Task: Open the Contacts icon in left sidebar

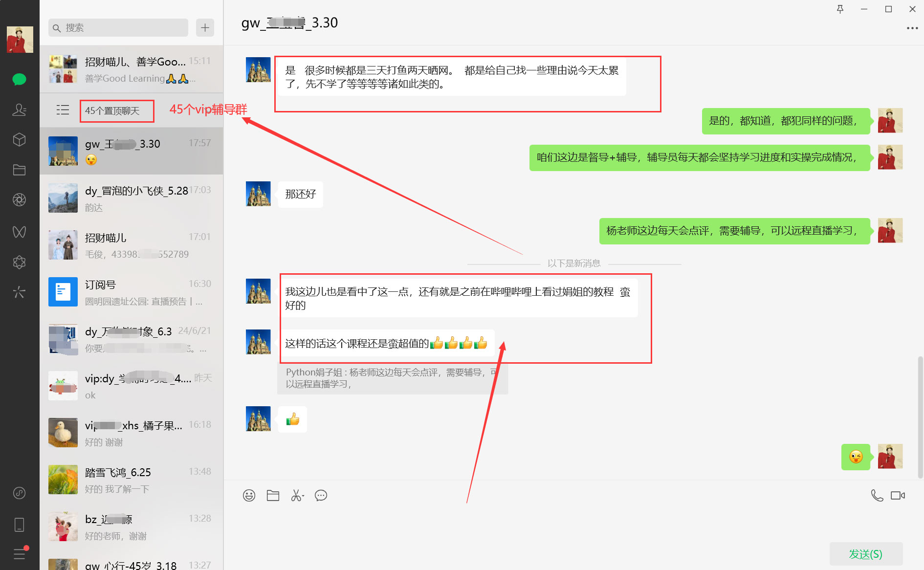Action: tap(19, 110)
